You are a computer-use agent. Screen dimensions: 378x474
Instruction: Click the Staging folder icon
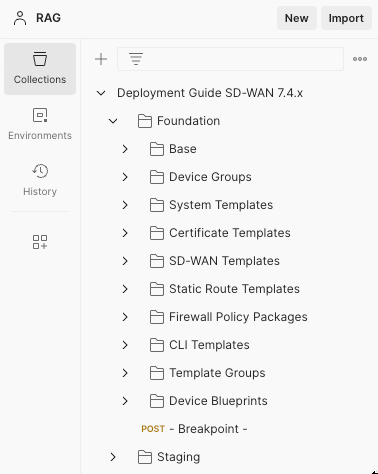click(145, 457)
